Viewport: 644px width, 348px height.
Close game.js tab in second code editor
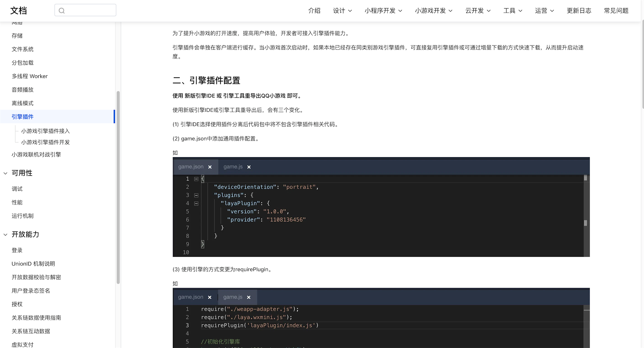click(x=249, y=297)
